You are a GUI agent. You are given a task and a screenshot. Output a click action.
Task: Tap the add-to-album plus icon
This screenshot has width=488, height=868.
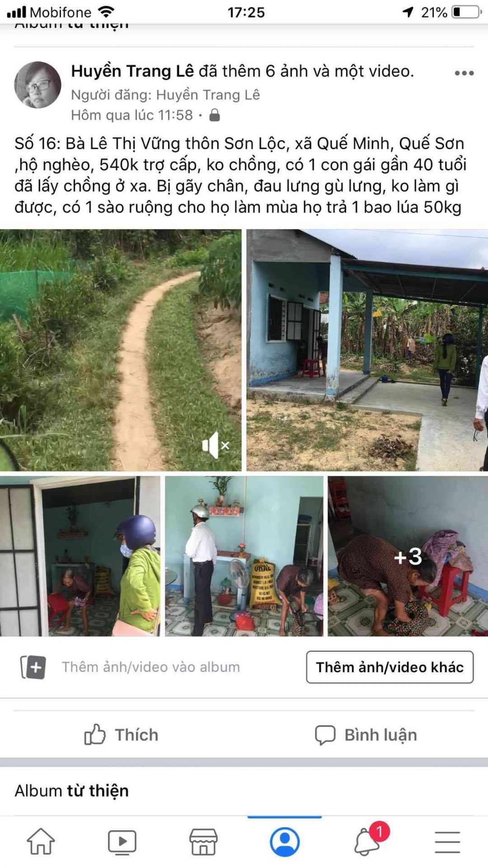(33, 667)
